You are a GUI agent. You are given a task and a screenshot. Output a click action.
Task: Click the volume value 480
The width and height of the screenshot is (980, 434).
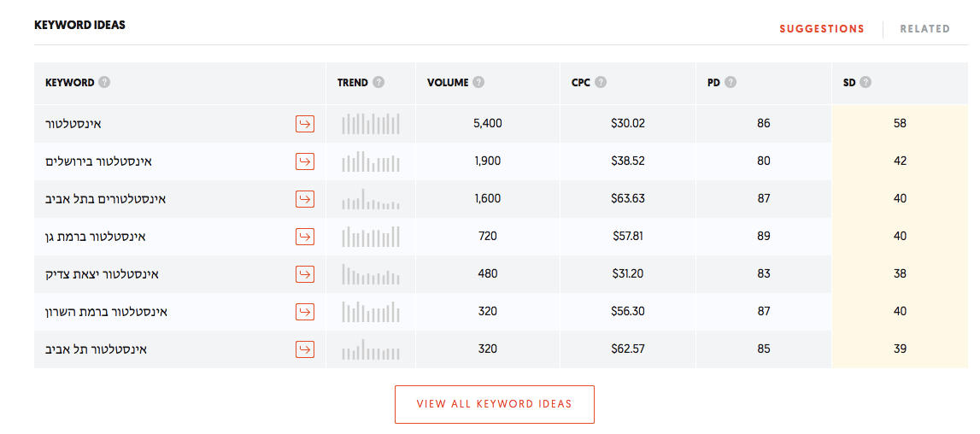tap(488, 274)
